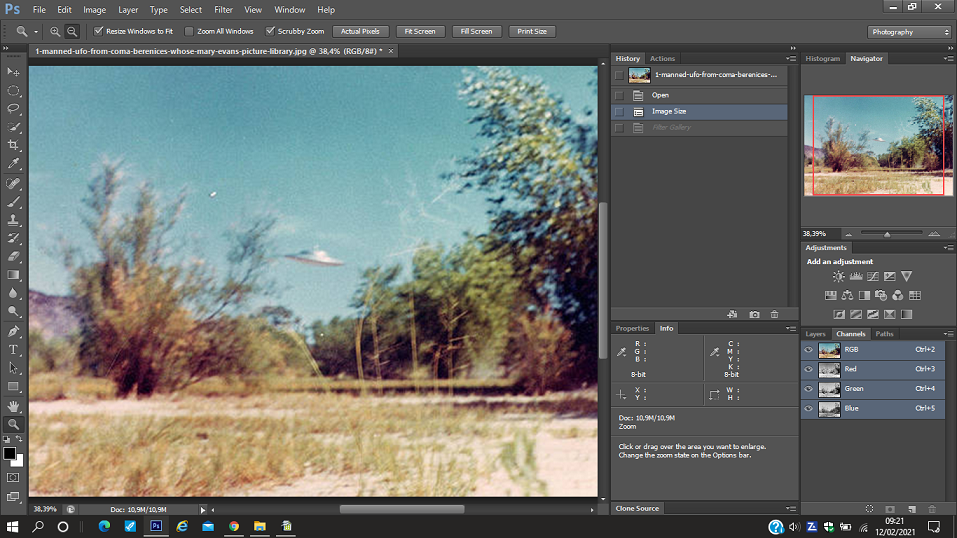Open the History panel options menu
The width and height of the screenshot is (957, 538).
pos(792,59)
